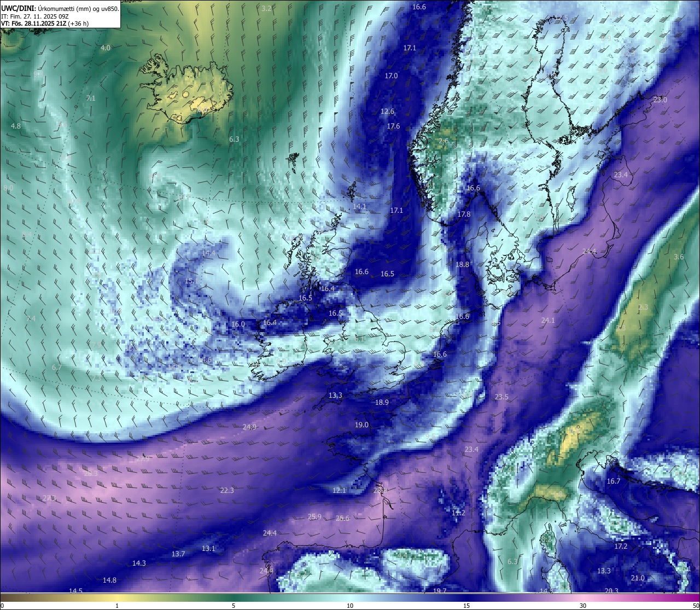Click the 17.6 value in the Norwegian Sea
Viewport: 700px width, 610px height.
[x=393, y=126]
